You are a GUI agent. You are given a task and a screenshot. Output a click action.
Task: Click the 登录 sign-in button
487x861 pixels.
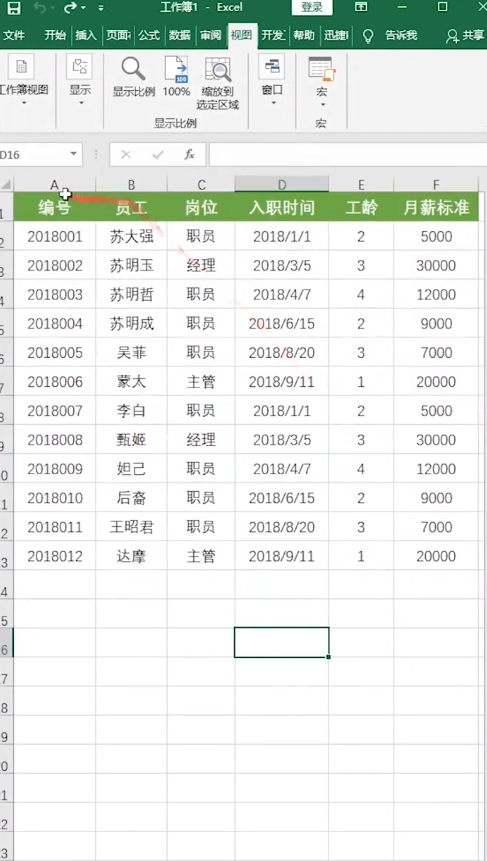[x=312, y=8]
